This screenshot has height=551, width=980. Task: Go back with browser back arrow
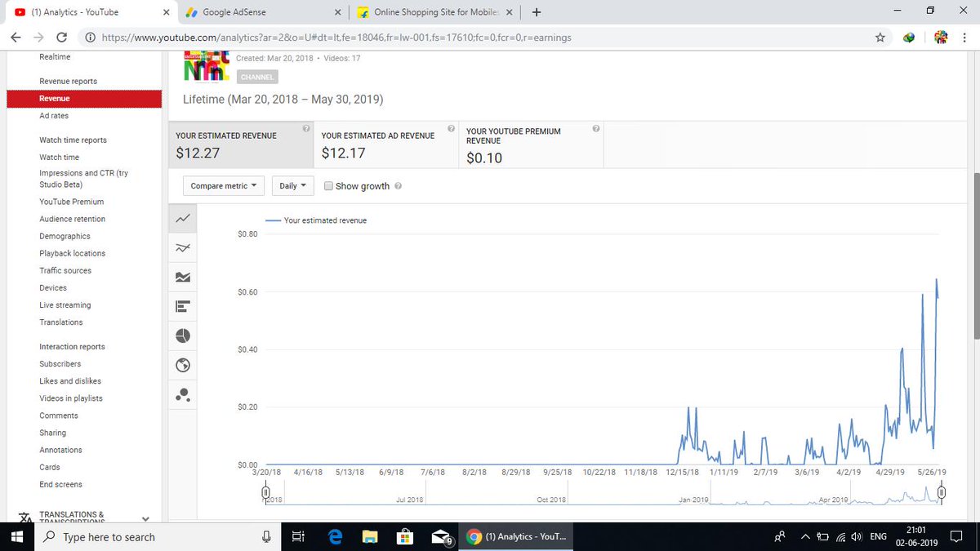[x=17, y=38]
